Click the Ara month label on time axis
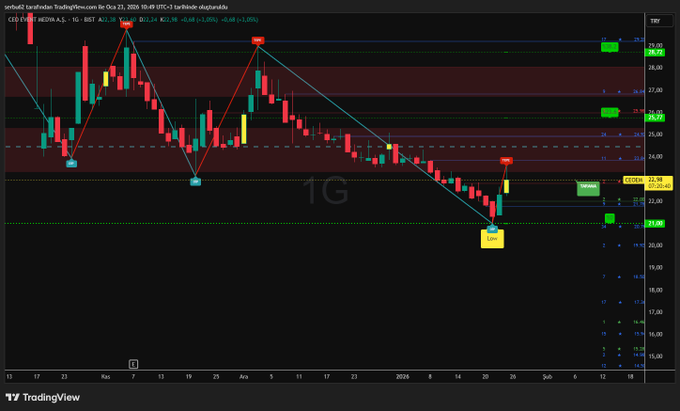Image resolution: width=680 pixels, height=411 pixels. pyautogui.click(x=244, y=377)
